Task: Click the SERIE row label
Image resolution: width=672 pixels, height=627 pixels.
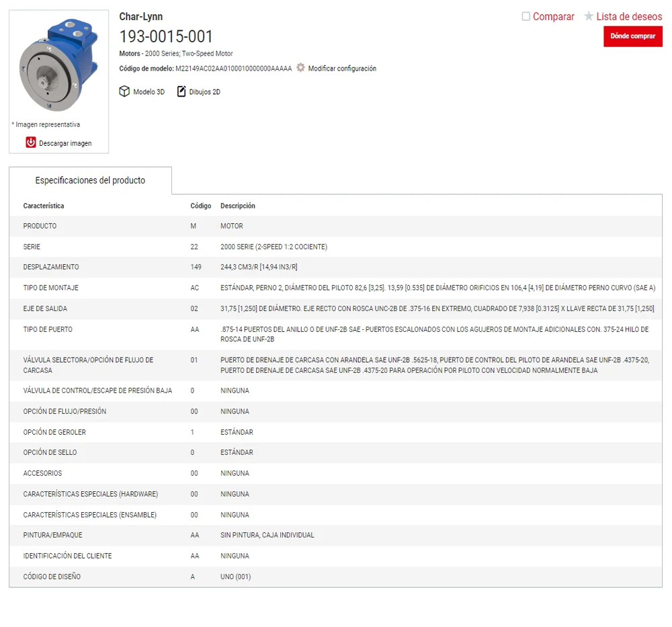Action: point(32,247)
